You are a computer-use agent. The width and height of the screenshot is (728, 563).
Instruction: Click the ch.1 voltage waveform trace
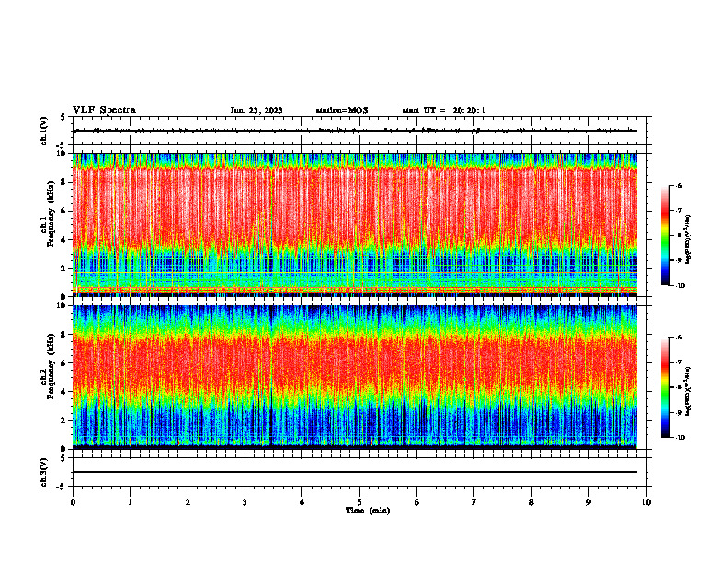tap(355, 131)
